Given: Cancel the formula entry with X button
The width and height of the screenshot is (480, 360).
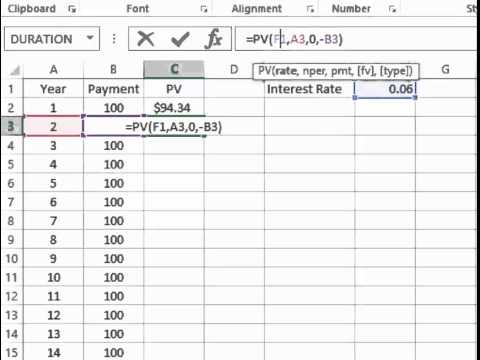Looking at the screenshot, I should click(x=146, y=39).
